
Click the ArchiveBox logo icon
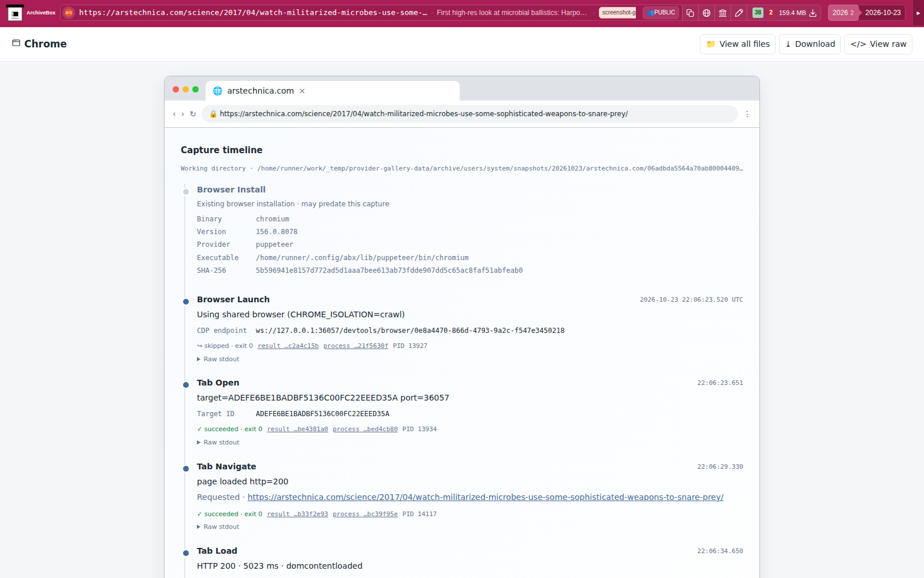(15, 13)
